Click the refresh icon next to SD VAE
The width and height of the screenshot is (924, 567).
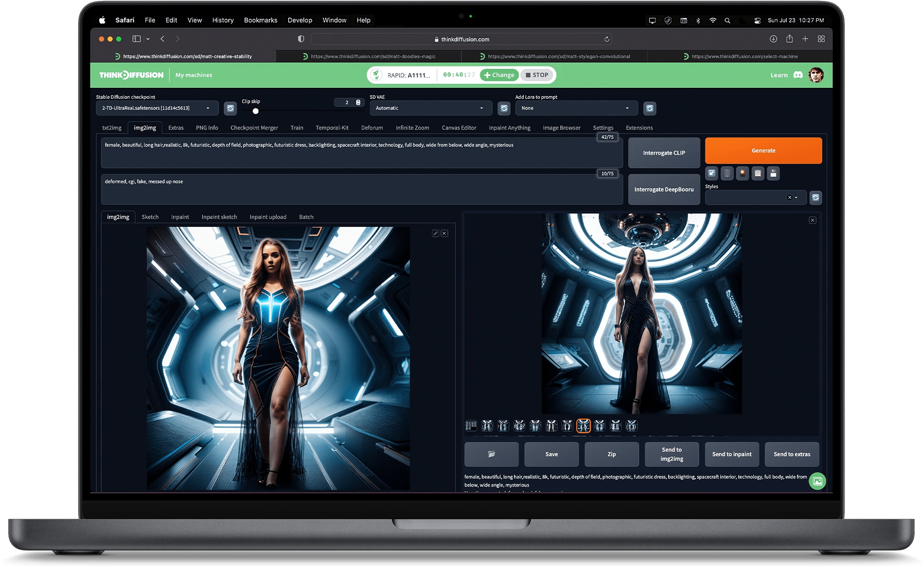pos(504,108)
